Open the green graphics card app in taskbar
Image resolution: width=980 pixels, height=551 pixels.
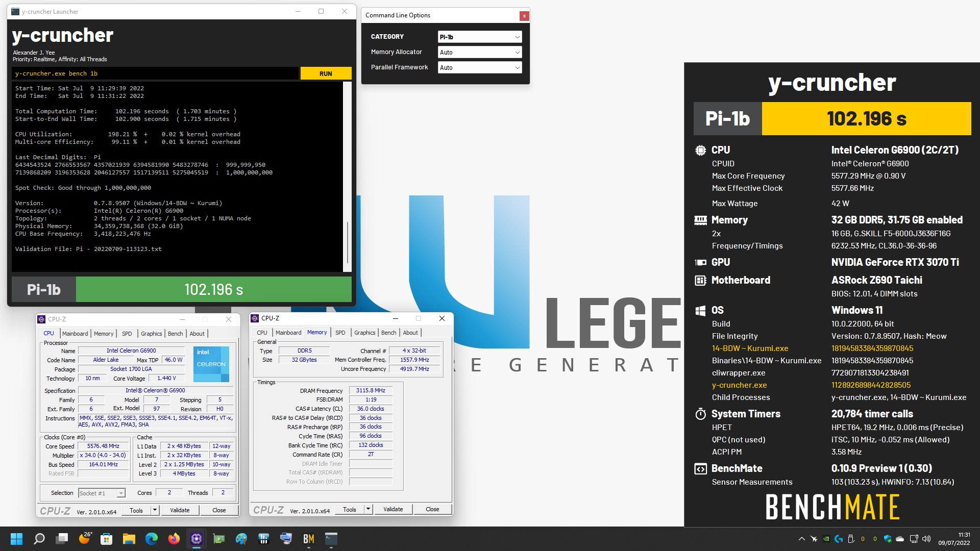point(219,539)
